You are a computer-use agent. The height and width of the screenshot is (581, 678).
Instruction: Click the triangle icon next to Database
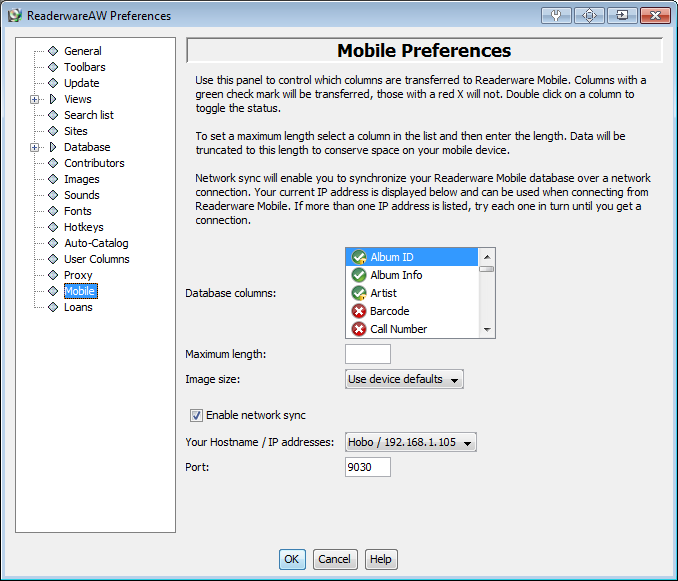53,147
